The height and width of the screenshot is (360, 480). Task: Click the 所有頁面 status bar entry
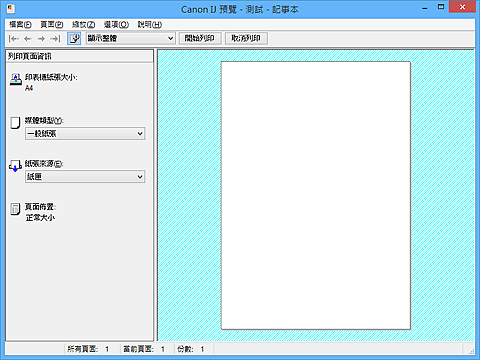(88, 349)
